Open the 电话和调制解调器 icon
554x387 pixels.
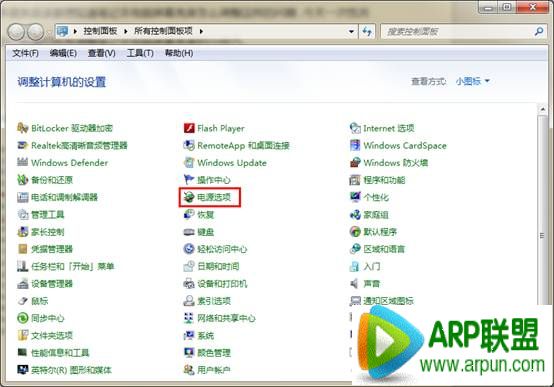click(x=23, y=197)
